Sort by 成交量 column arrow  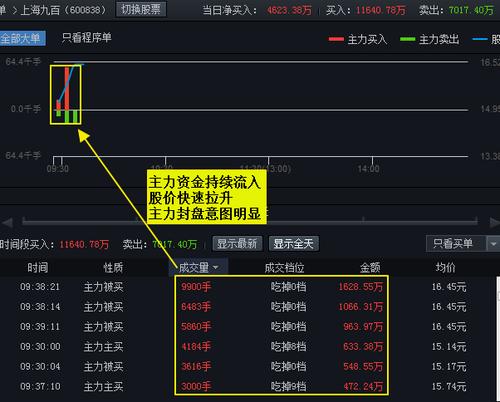pos(215,267)
